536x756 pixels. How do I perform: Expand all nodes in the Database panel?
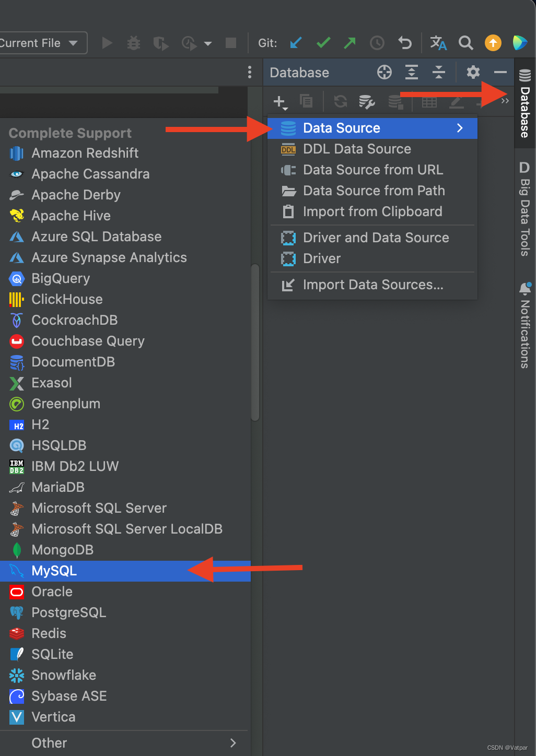coord(412,72)
